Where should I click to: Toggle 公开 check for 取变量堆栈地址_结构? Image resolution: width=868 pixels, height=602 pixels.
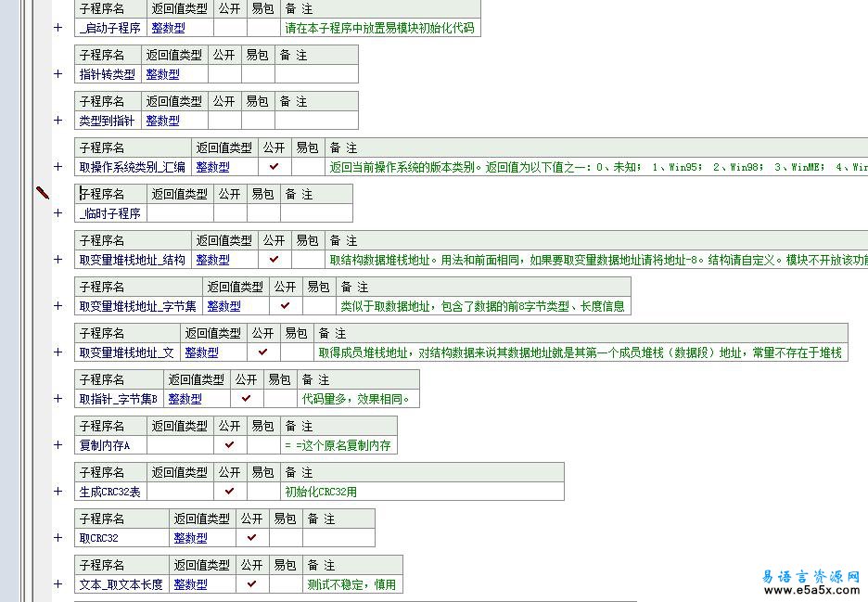274,259
